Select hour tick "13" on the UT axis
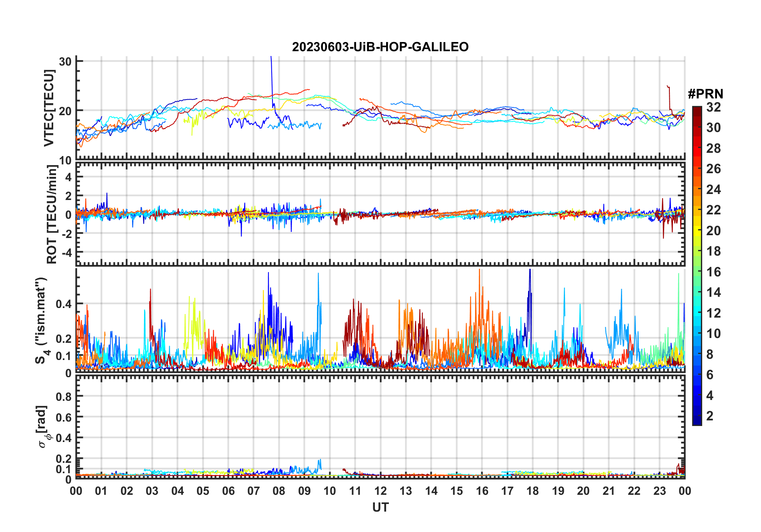This screenshot has width=761, height=532. click(x=406, y=491)
